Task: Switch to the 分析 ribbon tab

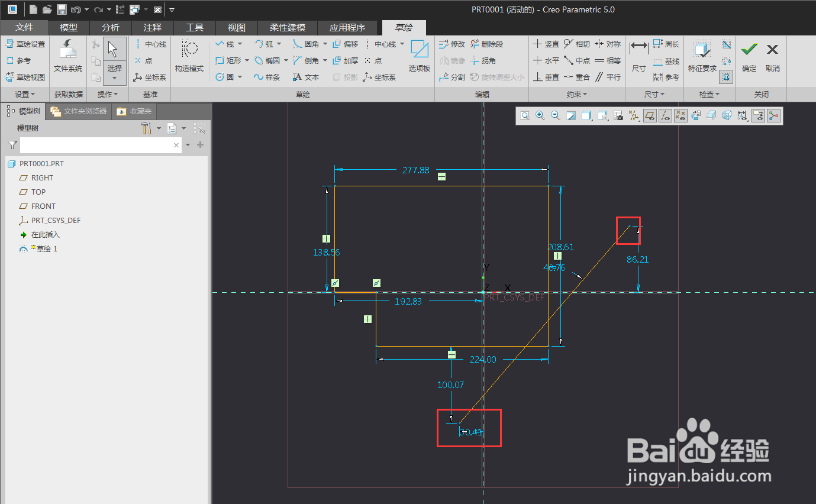Action: 111,27
